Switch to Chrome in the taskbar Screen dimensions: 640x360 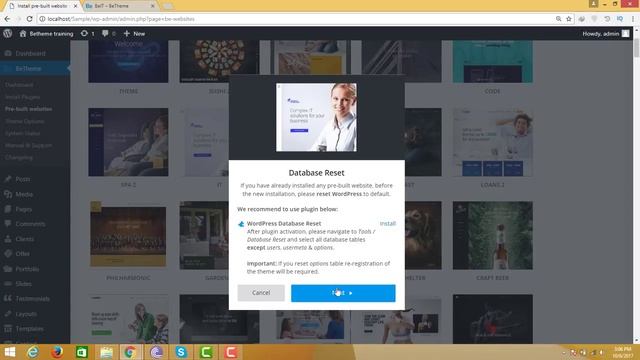click(131, 352)
